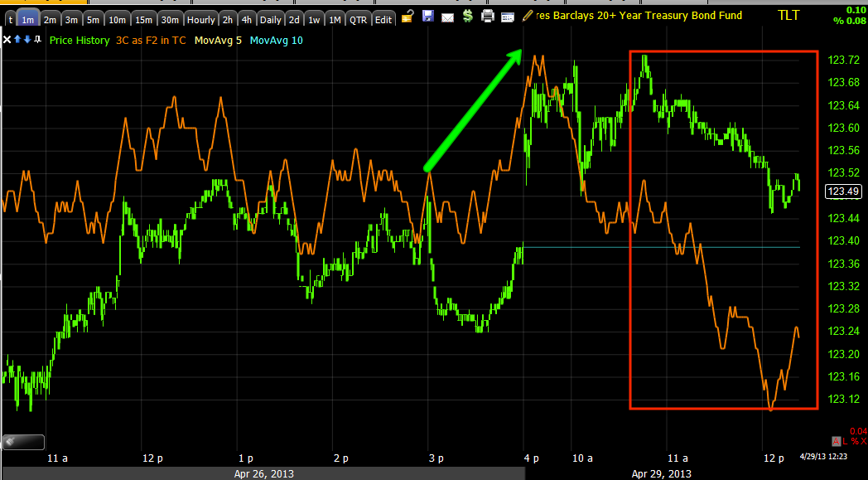
Task: Open the calendar date range icon
Action: [x=508, y=17]
